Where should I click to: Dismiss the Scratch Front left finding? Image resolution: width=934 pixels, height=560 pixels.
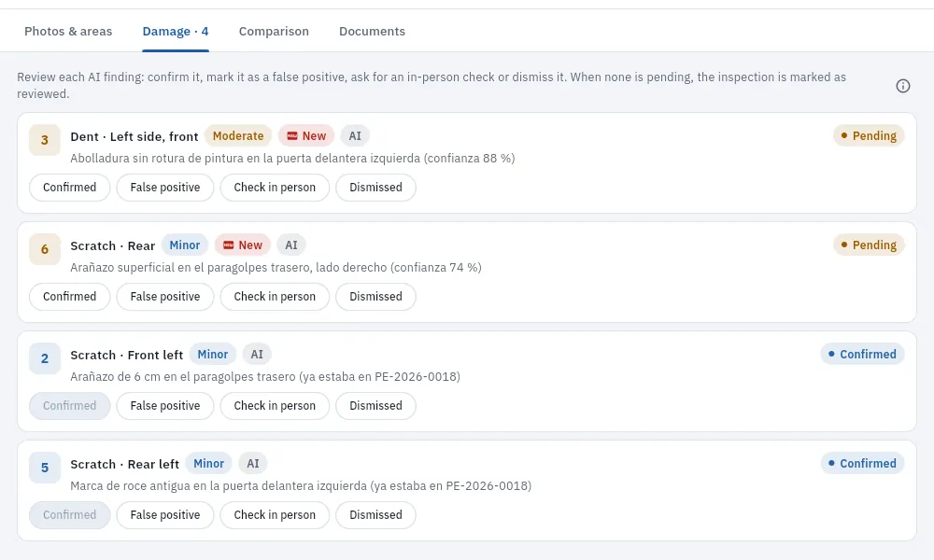click(375, 406)
